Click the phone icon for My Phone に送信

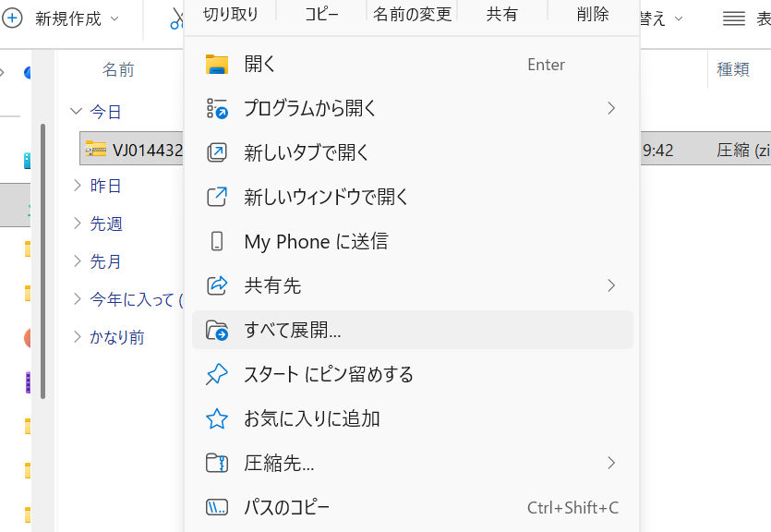tap(217, 241)
